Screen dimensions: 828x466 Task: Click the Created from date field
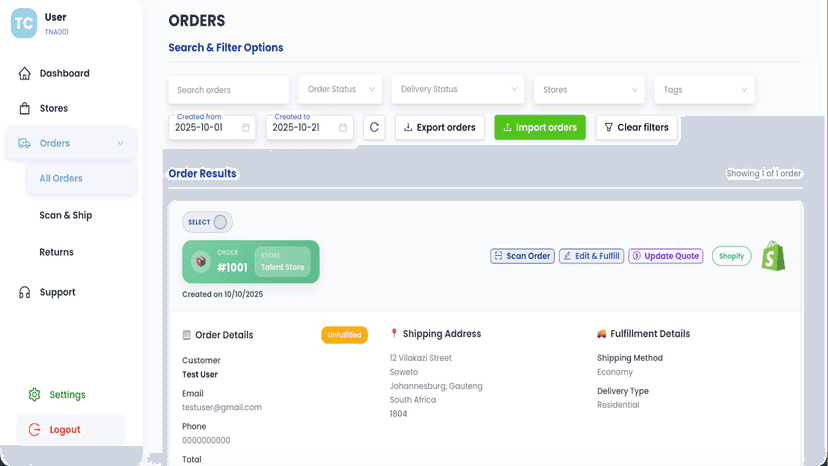(212, 127)
